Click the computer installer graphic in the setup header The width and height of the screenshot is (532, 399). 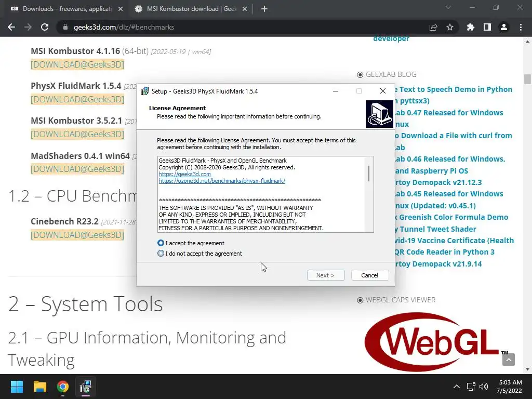379,114
